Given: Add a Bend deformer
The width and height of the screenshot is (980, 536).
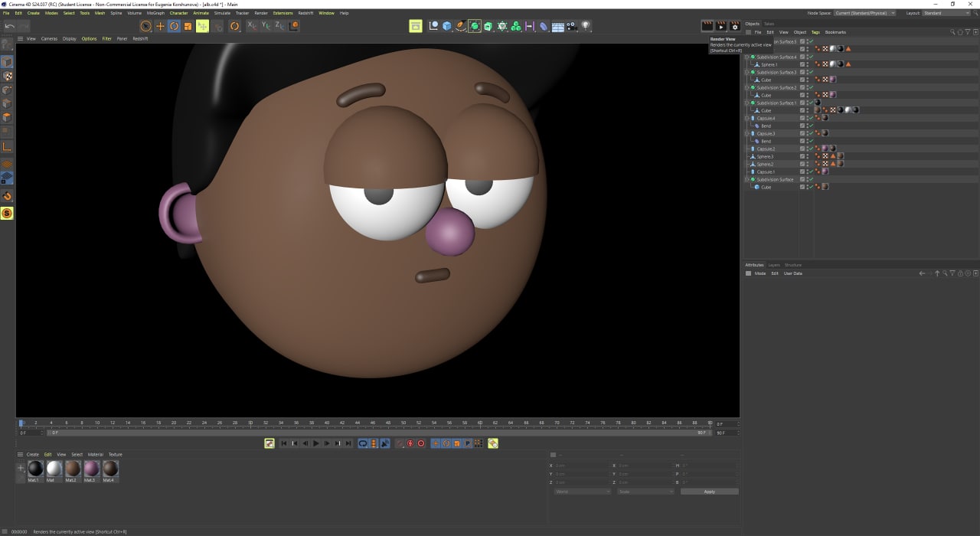Looking at the screenshot, I should click(543, 26).
